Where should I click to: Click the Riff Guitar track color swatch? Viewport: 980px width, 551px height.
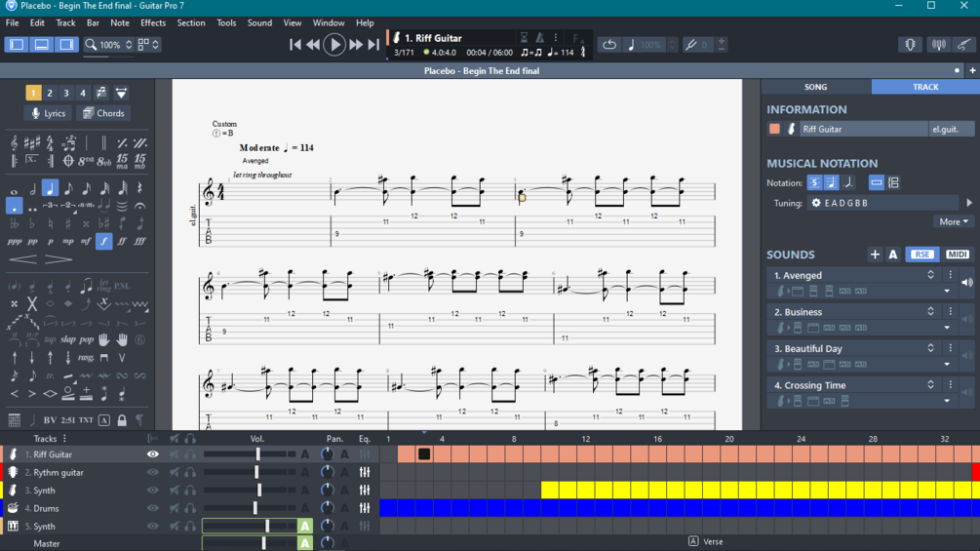point(775,129)
